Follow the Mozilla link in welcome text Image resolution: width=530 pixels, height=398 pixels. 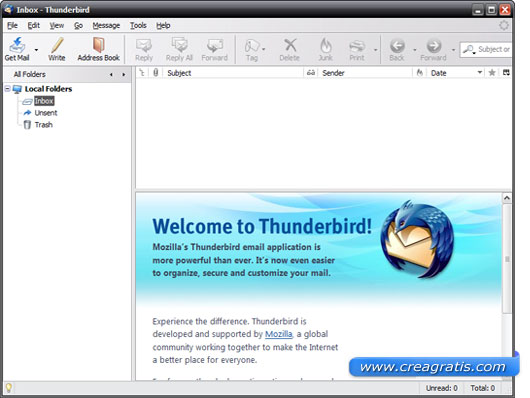[x=279, y=334]
